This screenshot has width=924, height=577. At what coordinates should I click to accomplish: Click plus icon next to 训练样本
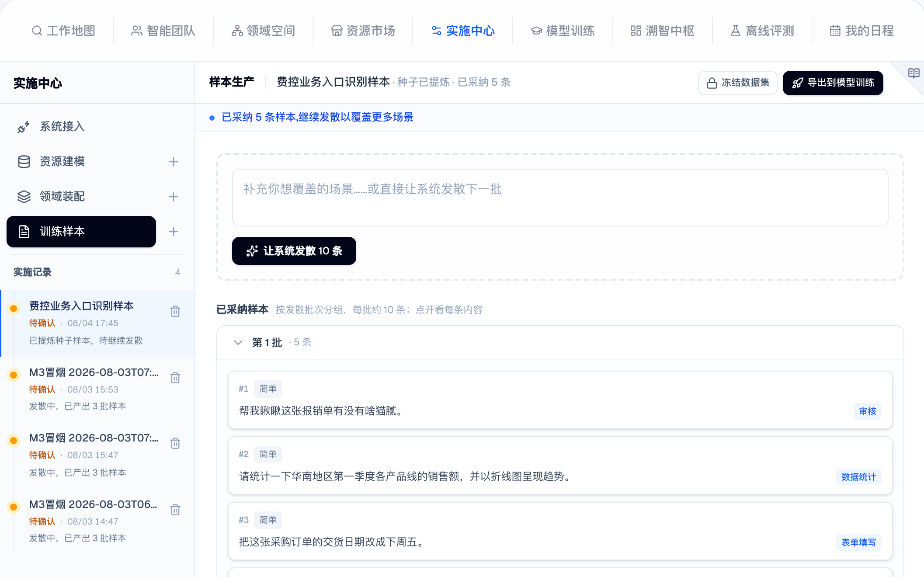tap(174, 232)
